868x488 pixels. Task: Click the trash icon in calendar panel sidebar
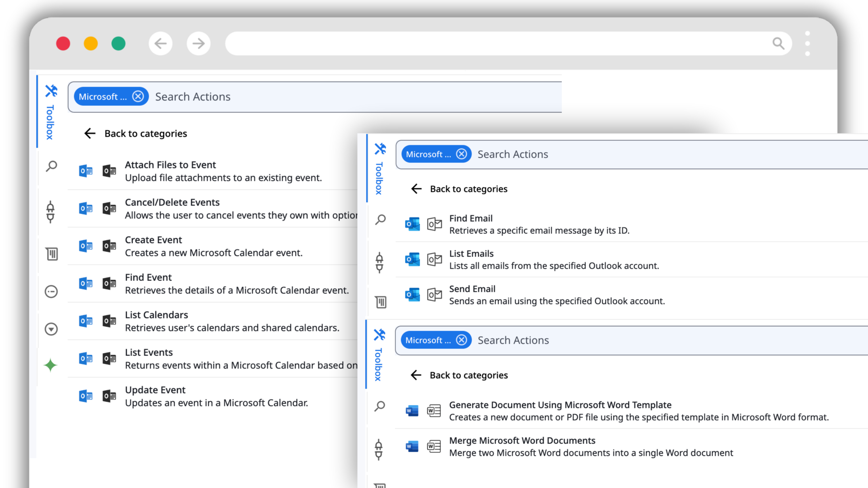click(x=52, y=254)
